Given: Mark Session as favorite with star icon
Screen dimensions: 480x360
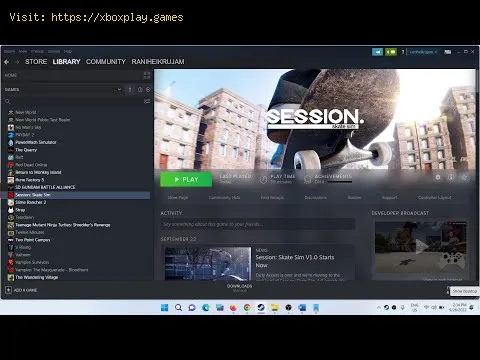Looking at the screenshot, I should click(x=464, y=177).
